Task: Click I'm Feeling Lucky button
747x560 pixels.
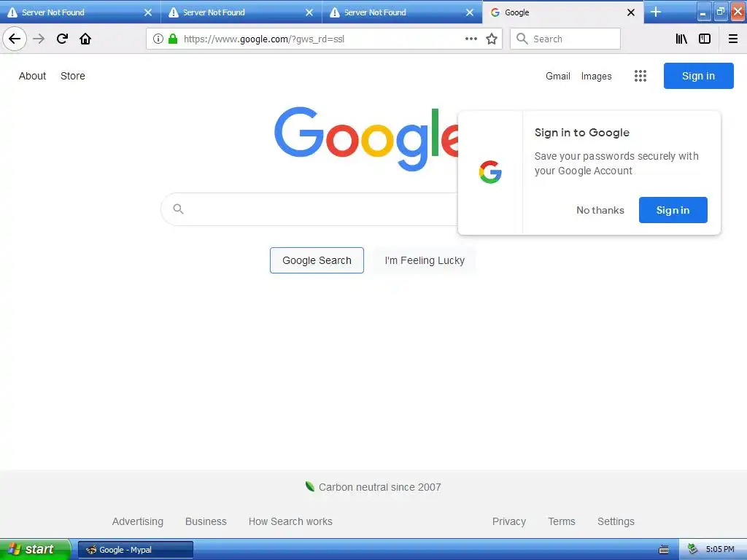Action: coord(425,260)
